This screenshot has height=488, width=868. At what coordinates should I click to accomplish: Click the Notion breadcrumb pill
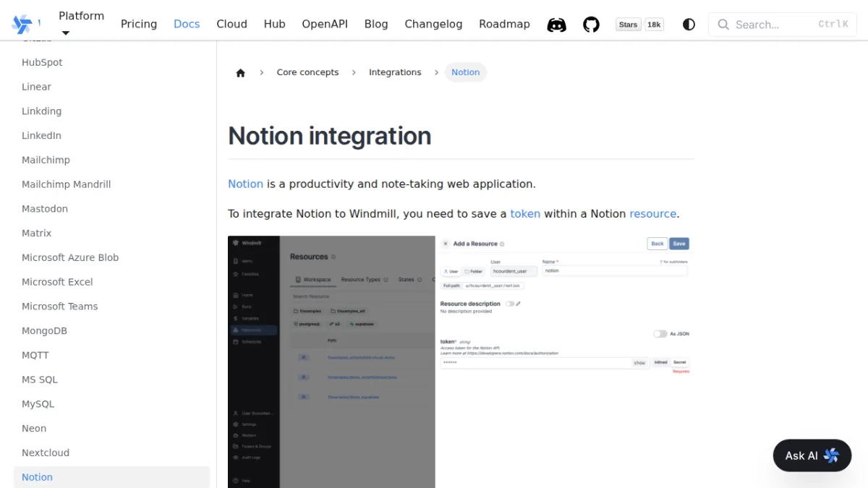(466, 72)
